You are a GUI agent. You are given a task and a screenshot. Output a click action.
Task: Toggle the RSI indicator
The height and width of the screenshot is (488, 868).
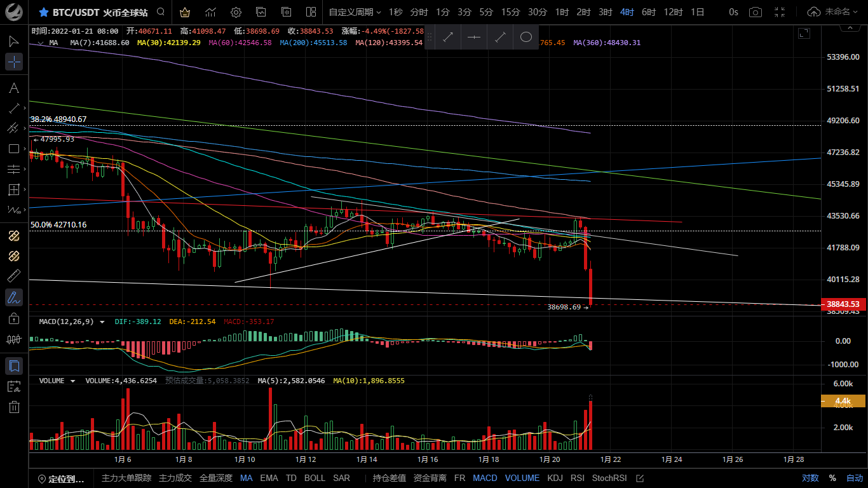coord(578,478)
